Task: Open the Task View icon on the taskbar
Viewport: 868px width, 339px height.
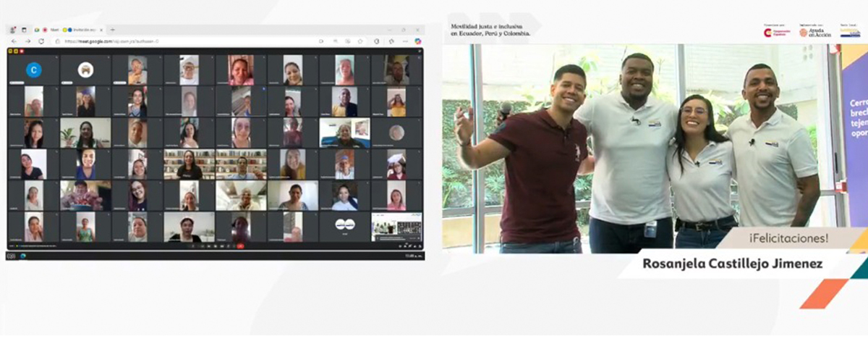Action: click(11, 256)
